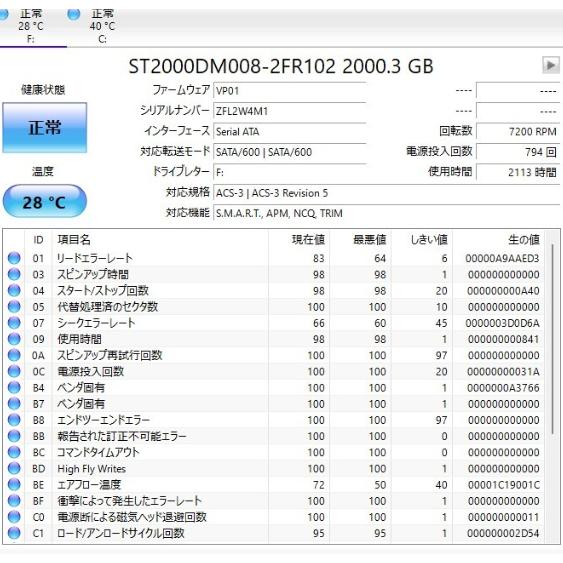Click the Serial ATA interface field
563x563 pixels.
tap(289, 131)
